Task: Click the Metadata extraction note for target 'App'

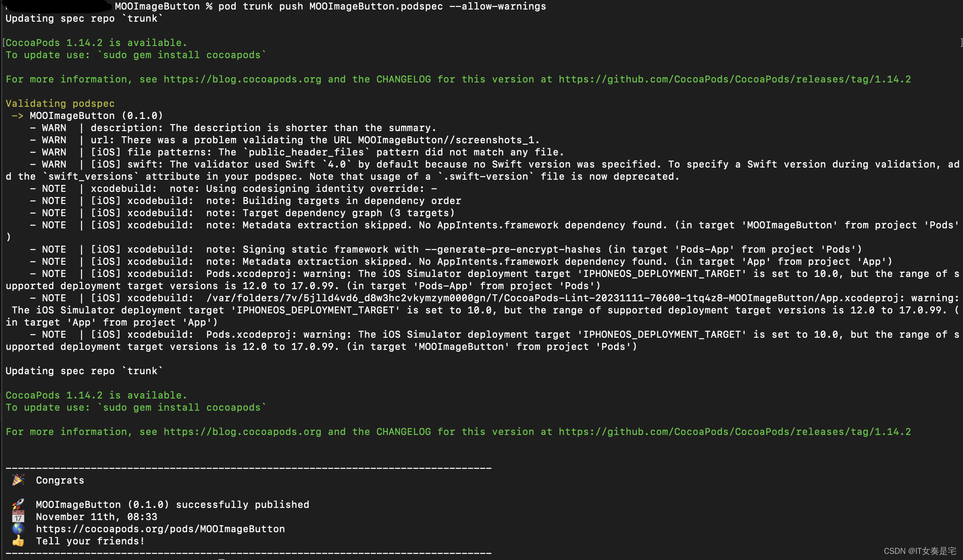Action: pos(461,261)
